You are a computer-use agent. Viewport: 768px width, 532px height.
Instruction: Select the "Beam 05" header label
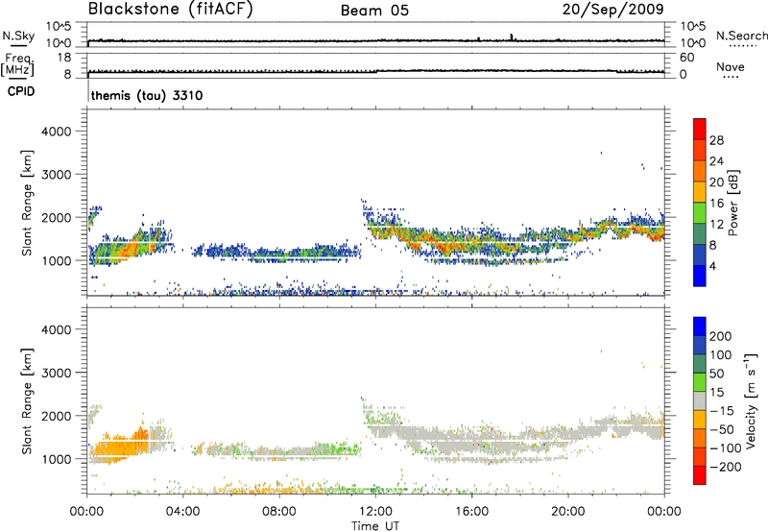[x=374, y=11]
